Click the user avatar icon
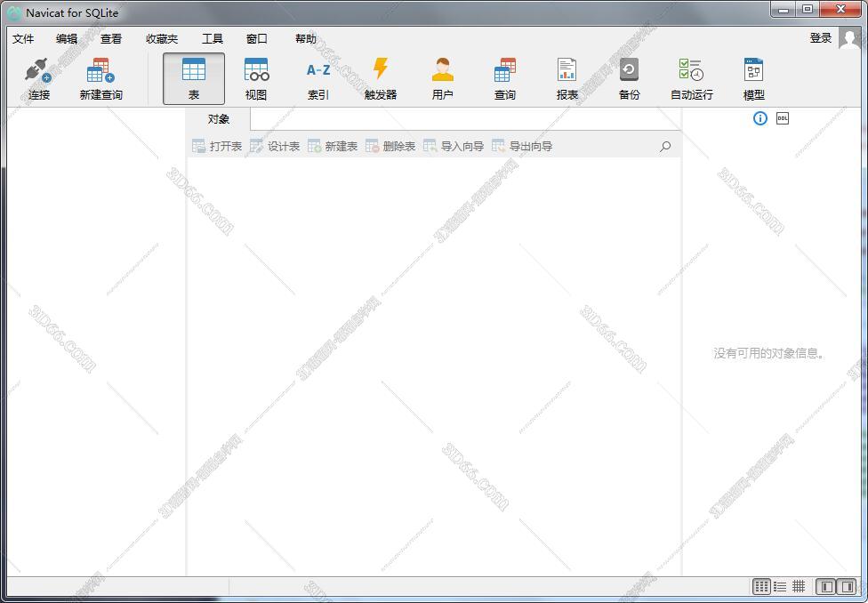The height and width of the screenshot is (603, 868). pos(849,38)
